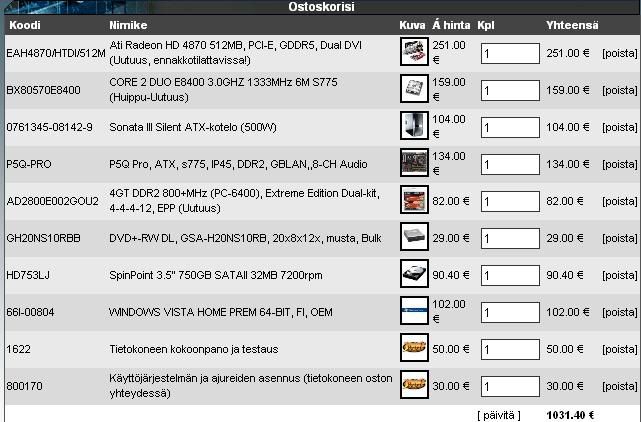The width and height of the screenshot is (641, 422).
Task: Open the Ati Radeon HD 4870 product thumbnail
Action: [414, 52]
